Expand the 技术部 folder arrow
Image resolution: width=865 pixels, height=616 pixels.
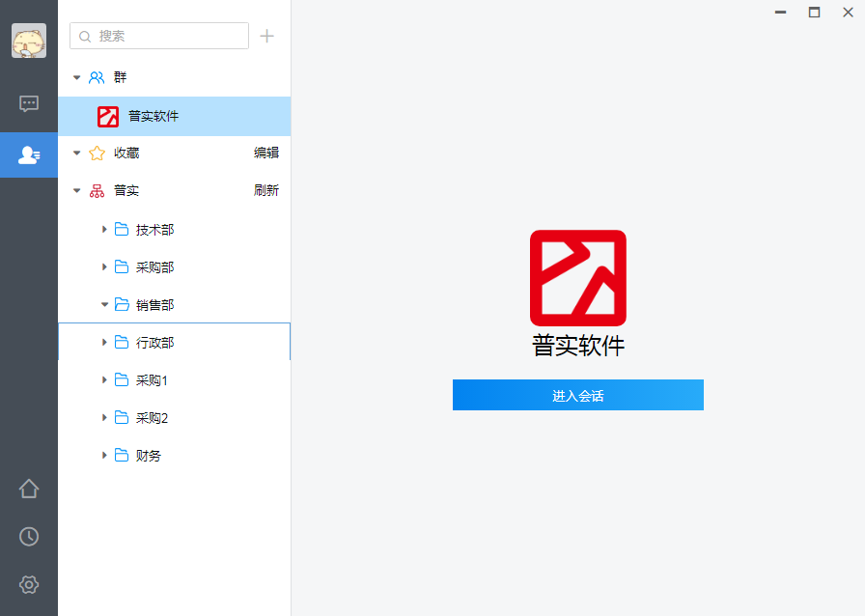coord(104,229)
